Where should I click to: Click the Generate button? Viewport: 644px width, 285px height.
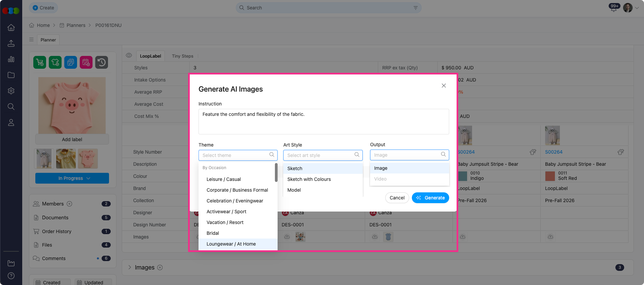pyautogui.click(x=430, y=198)
